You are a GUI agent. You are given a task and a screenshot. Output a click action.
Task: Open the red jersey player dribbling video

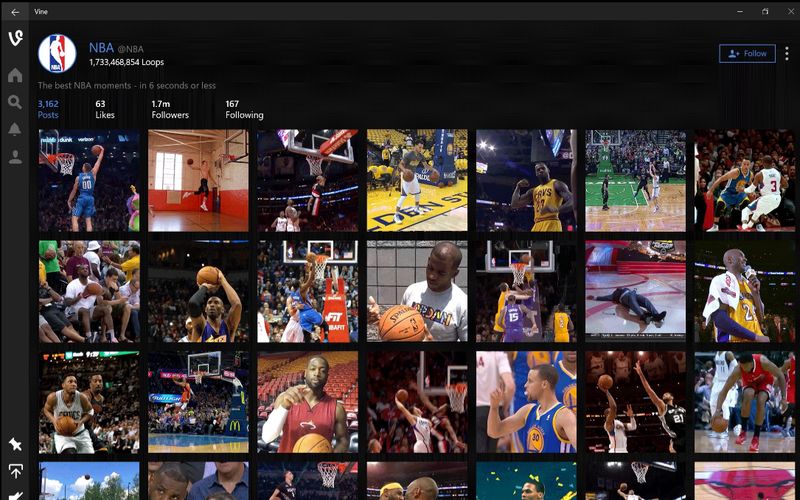[744, 402]
